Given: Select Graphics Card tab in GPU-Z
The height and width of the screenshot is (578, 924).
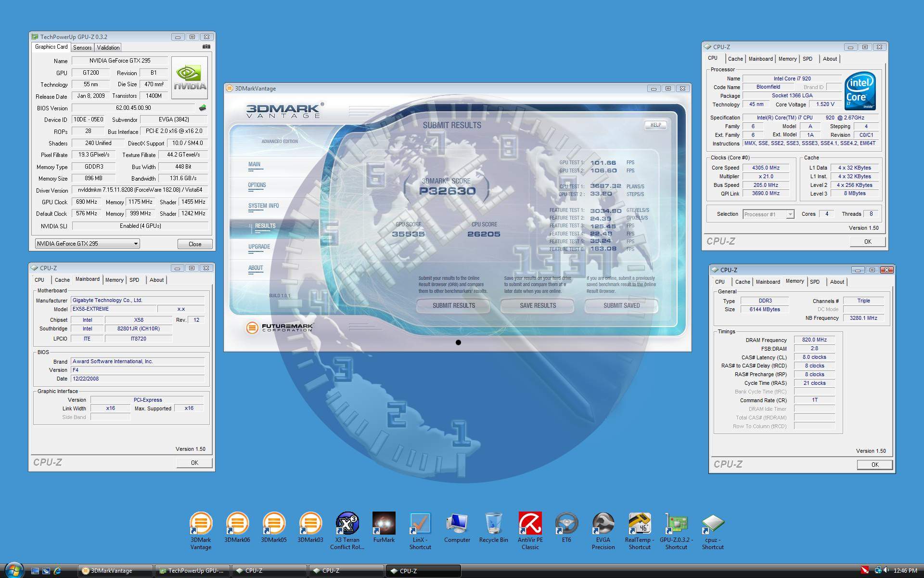Looking at the screenshot, I should coord(51,47).
